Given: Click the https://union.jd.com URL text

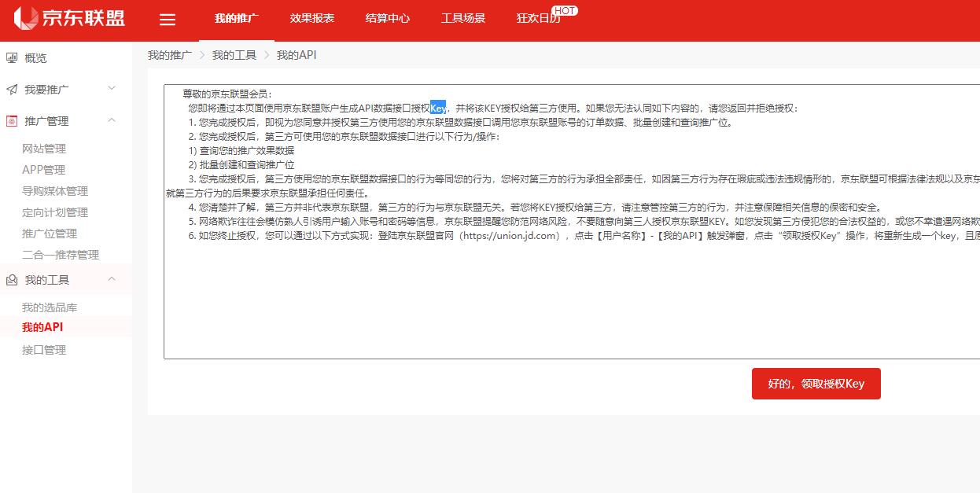Looking at the screenshot, I should [x=510, y=236].
